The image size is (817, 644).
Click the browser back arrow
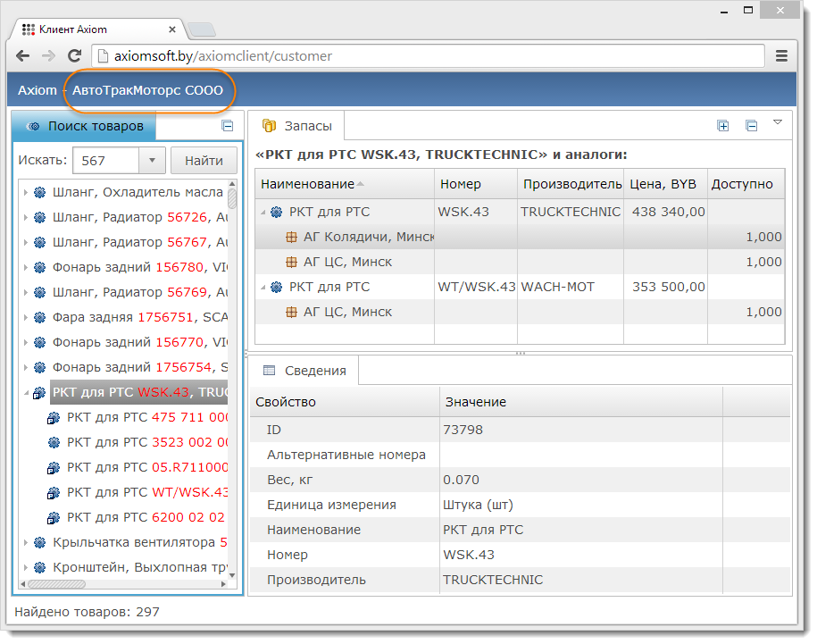(x=22, y=55)
